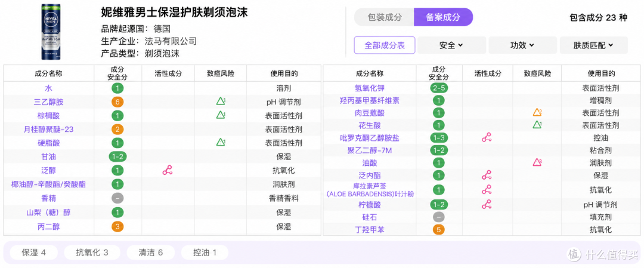Open the 香精 ingredient link
644x268 pixels.
pyautogui.click(x=48, y=198)
